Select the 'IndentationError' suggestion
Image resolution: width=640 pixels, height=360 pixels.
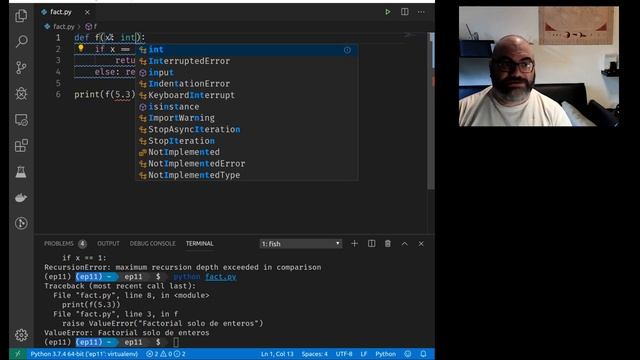247,84
